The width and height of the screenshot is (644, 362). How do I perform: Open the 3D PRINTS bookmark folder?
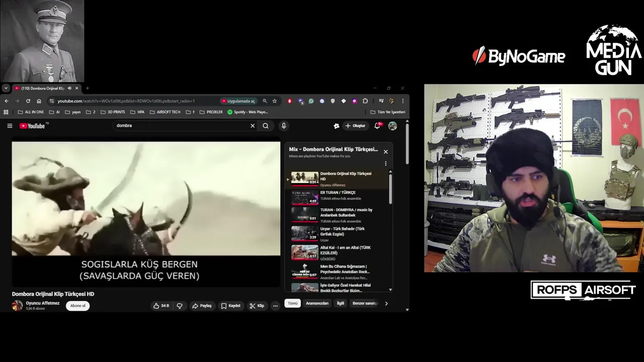[113, 112]
